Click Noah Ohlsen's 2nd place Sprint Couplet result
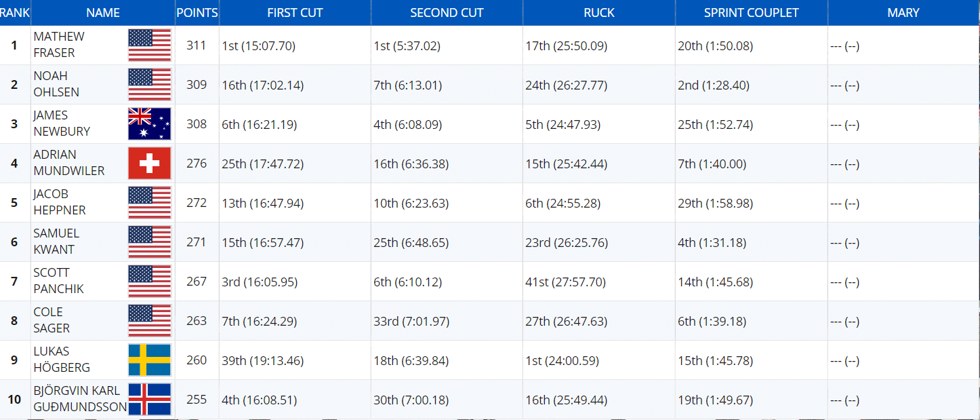 (x=713, y=85)
